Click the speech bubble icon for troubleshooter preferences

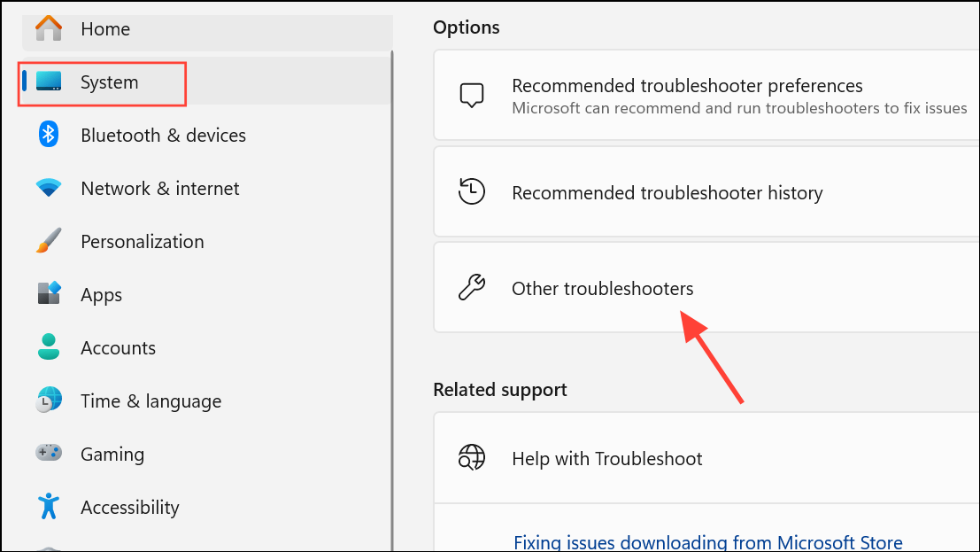pyautogui.click(x=472, y=95)
